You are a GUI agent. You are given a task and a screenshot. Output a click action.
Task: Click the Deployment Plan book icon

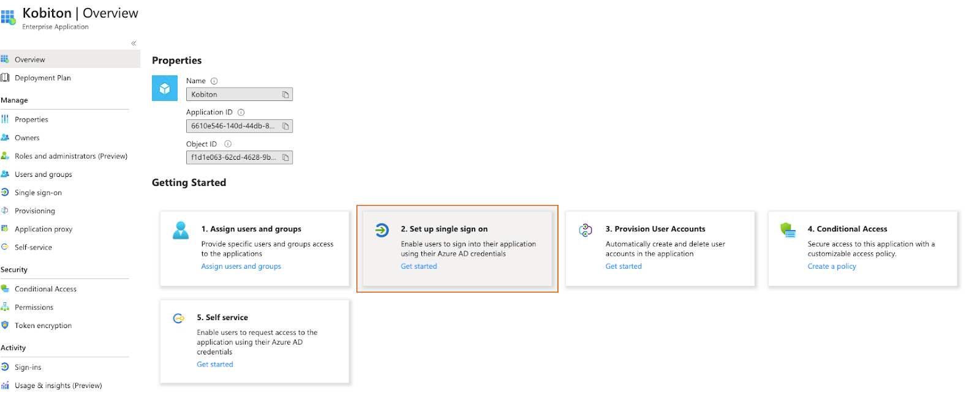pos(5,78)
